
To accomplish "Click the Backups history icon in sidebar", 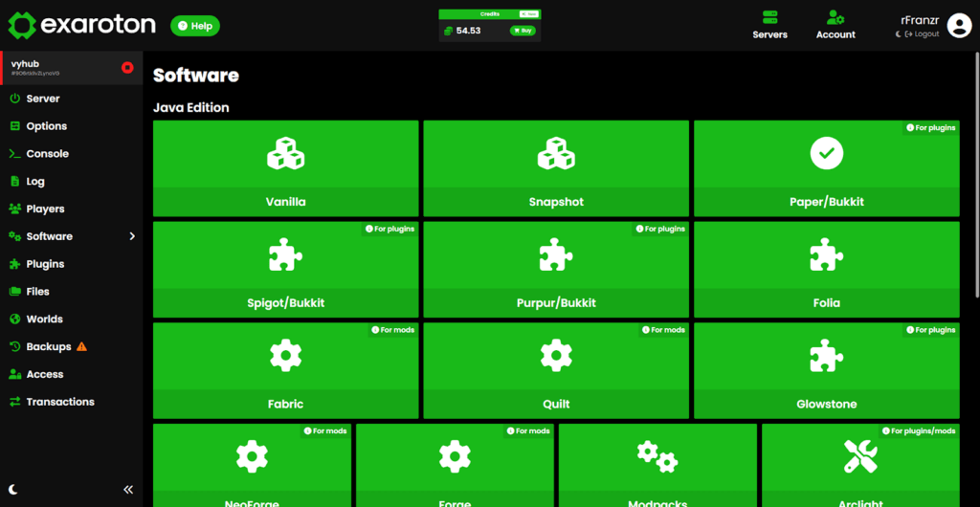I will (x=15, y=346).
